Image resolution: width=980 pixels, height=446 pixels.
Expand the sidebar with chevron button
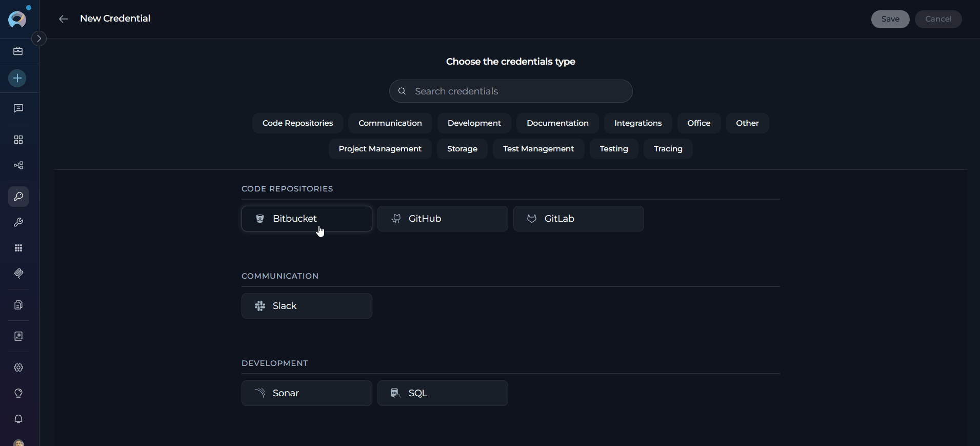[x=39, y=38]
